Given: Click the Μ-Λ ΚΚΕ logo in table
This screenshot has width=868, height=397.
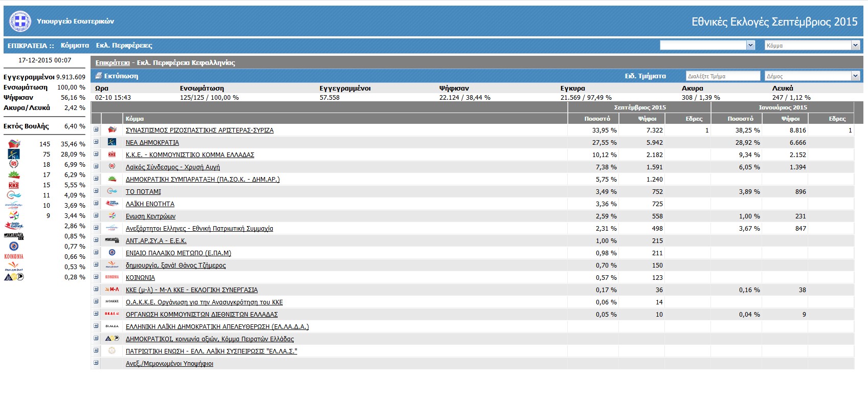Looking at the screenshot, I should (112, 290).
